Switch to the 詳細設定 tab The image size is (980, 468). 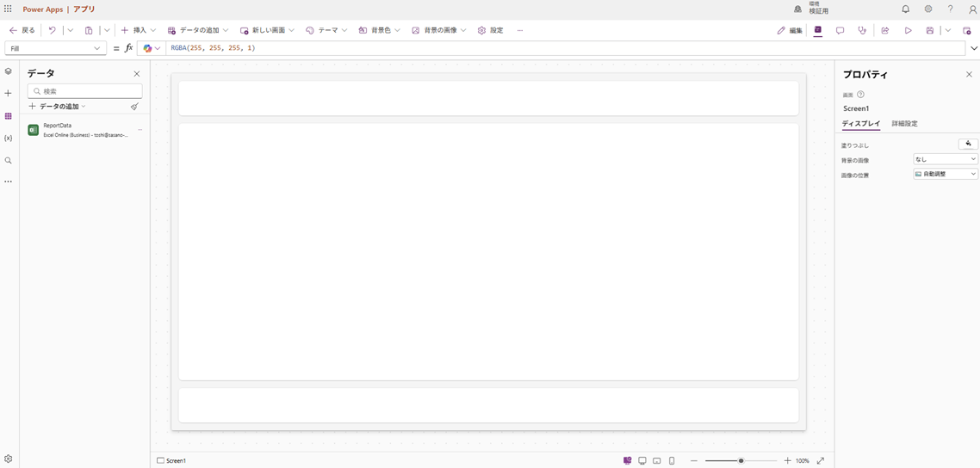coord(904,124)
